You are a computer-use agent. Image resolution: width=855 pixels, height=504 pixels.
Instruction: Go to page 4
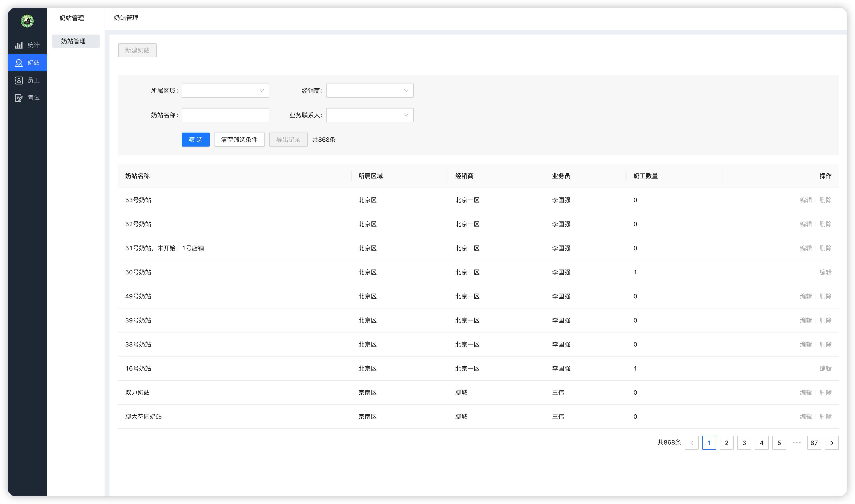pos(762,443)
